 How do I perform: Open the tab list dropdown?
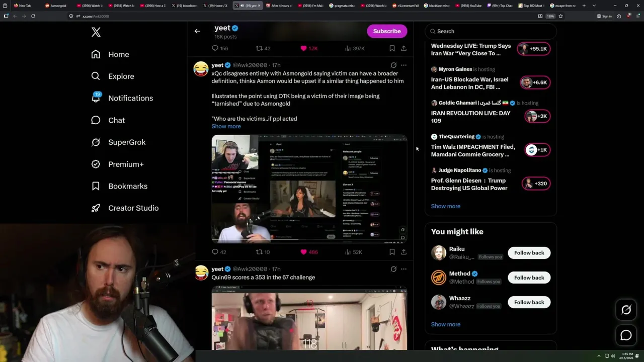pos(594,6)
